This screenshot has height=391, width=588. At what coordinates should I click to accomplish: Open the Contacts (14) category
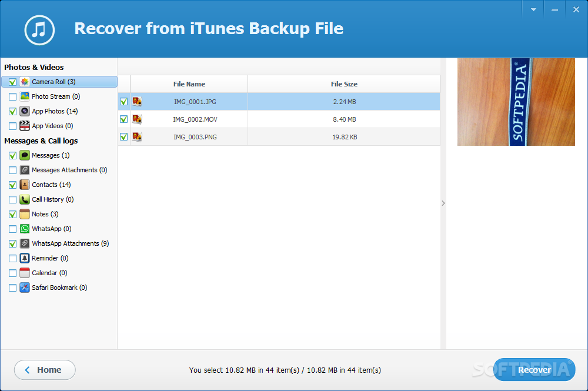pyautogui.click(x=51, y=185)
